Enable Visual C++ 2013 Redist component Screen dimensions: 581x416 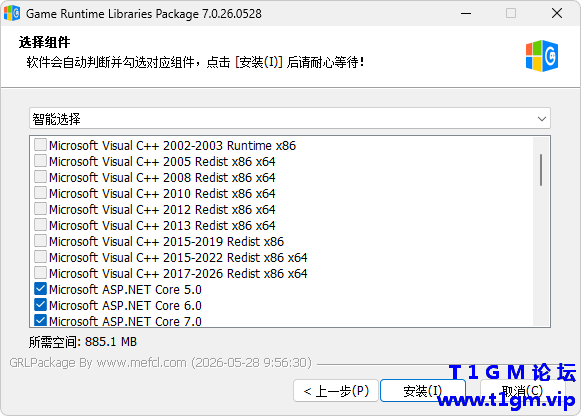40,224
